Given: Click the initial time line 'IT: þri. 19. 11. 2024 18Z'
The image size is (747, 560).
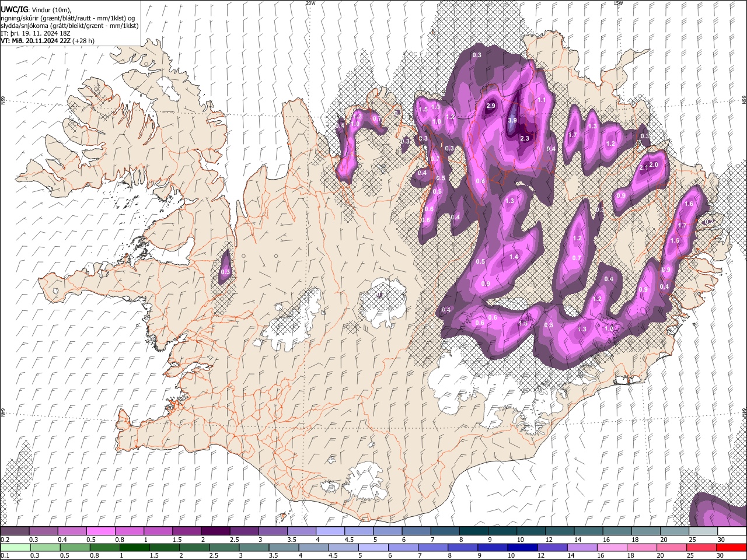Looking at the screenshot, I should point(36,33).
